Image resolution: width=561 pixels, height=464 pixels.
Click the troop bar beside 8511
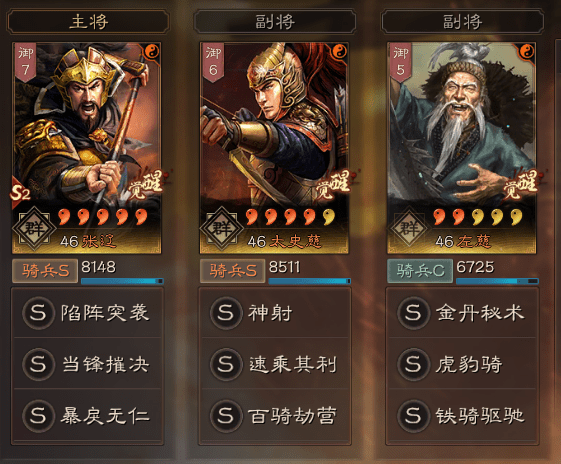coord(309,281)
